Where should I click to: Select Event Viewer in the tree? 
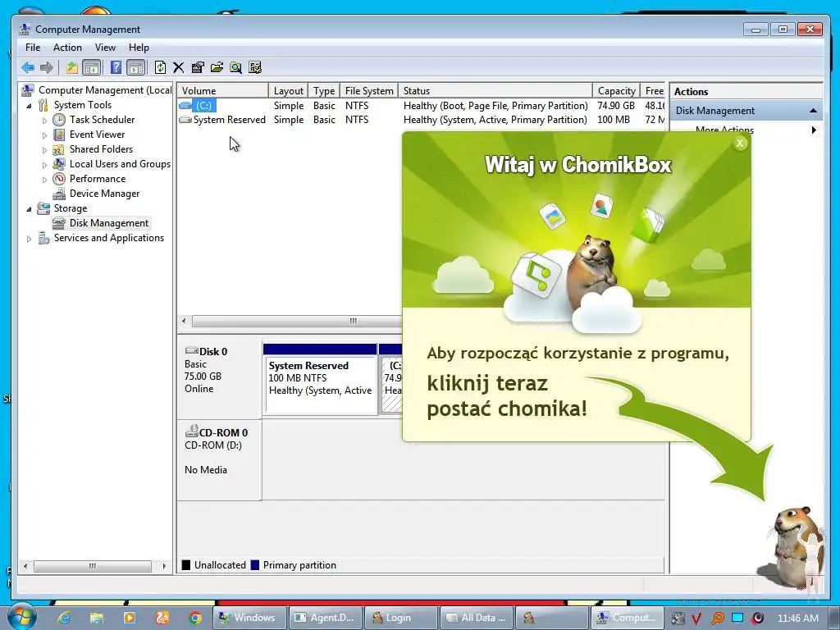click(x=97, y=135)
